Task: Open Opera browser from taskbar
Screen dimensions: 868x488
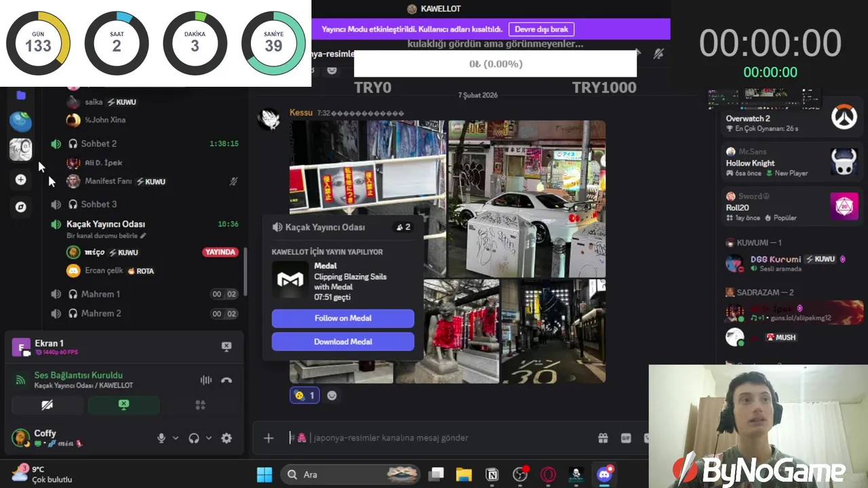Action: click(548, 474)
